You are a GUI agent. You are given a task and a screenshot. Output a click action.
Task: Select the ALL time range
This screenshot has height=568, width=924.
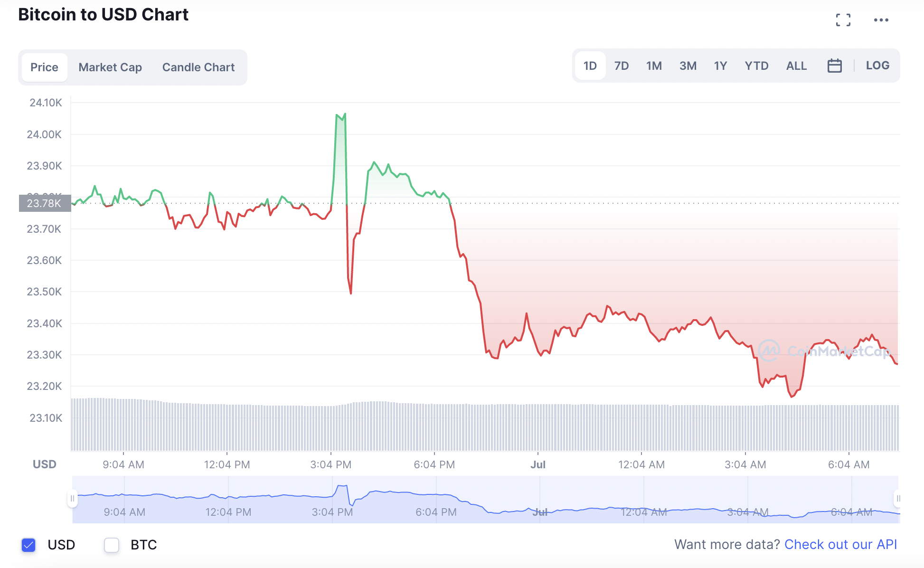click(x=796, y=66)
